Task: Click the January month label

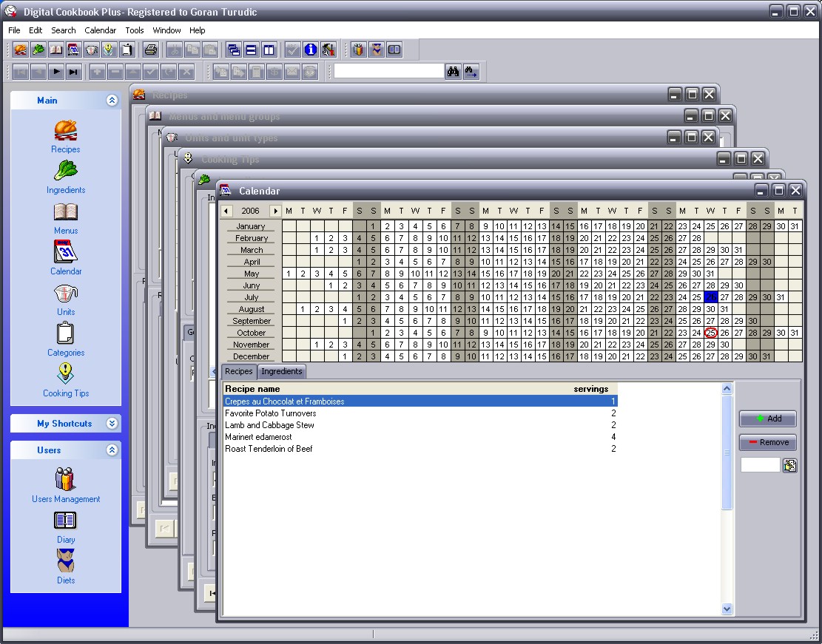Action: point(251,226)
